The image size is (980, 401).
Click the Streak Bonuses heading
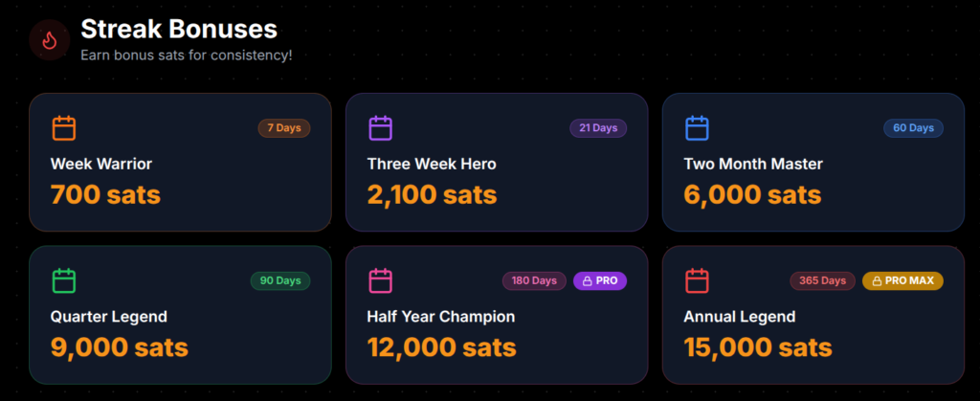[x=179, y=29]
